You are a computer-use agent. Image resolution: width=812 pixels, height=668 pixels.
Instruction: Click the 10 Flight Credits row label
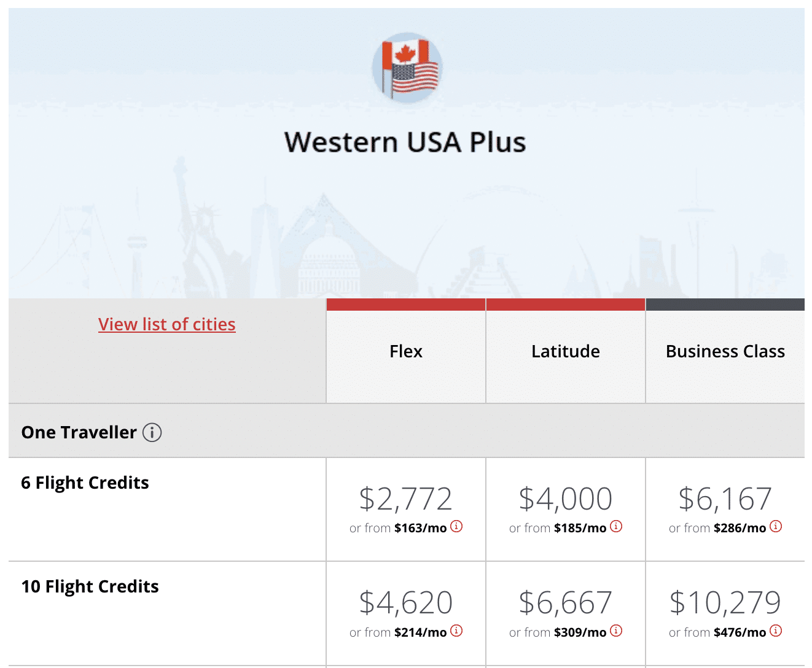tap(90, 586)
